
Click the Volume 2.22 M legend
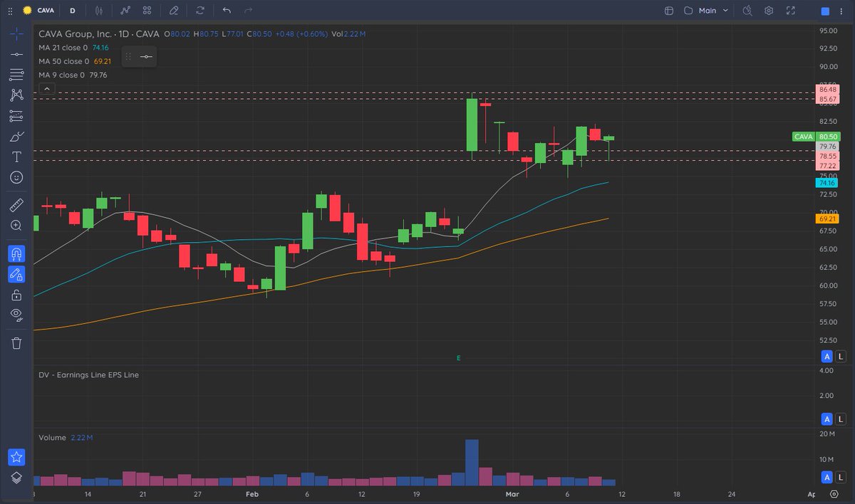click(x=66, y=437)
